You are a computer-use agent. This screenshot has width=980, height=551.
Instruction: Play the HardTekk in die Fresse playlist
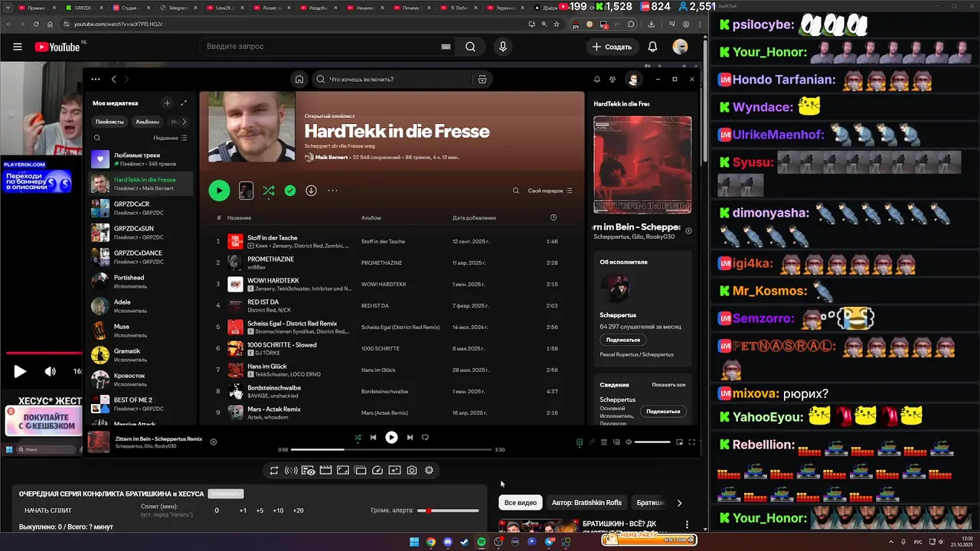[219, 191]
